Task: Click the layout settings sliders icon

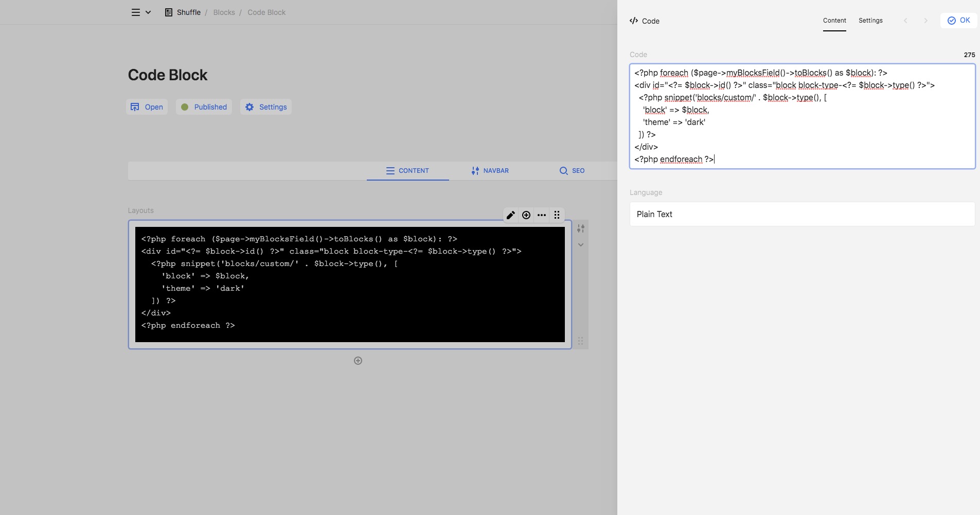Action: 580,228
